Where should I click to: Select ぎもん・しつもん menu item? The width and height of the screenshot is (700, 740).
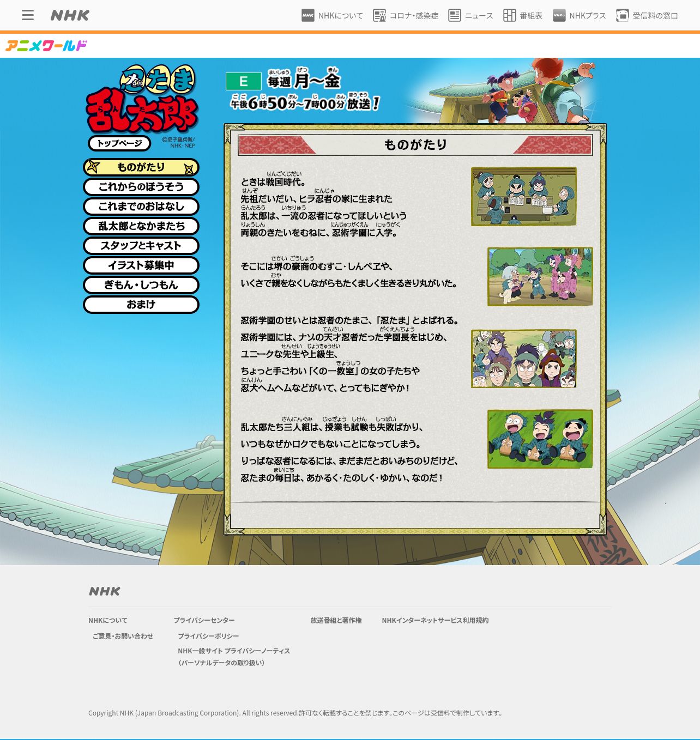tap(141, 285)
